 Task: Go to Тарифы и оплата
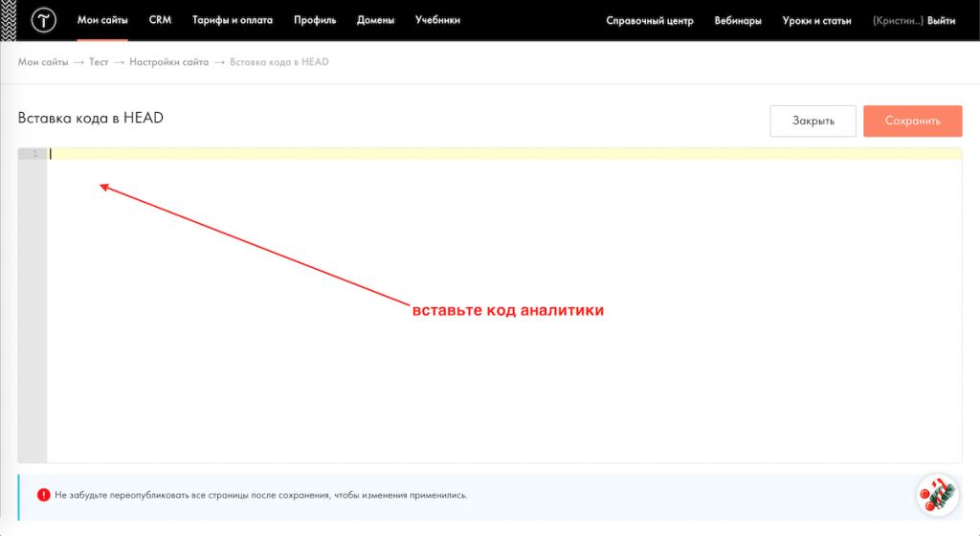coord(232,20)
